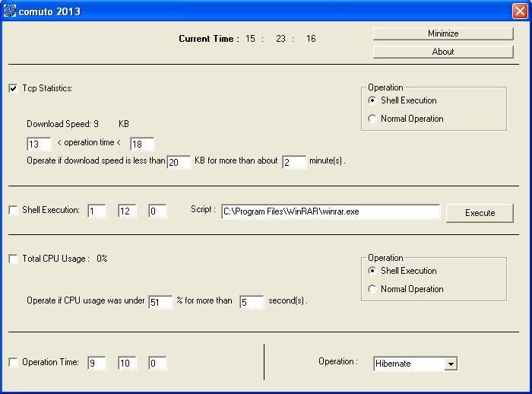This screenshot has width=532, height=394.
Task: Click the Script path field with winrar.exe
Action: point(331,211)
